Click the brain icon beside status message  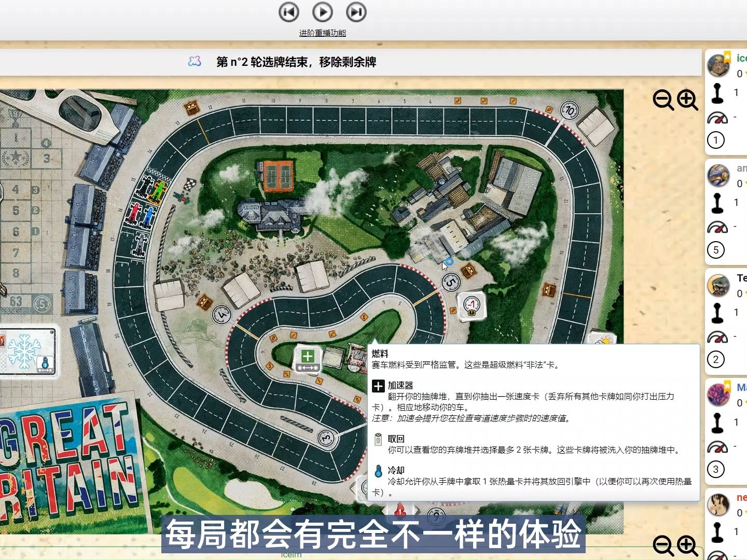point(195,62)
